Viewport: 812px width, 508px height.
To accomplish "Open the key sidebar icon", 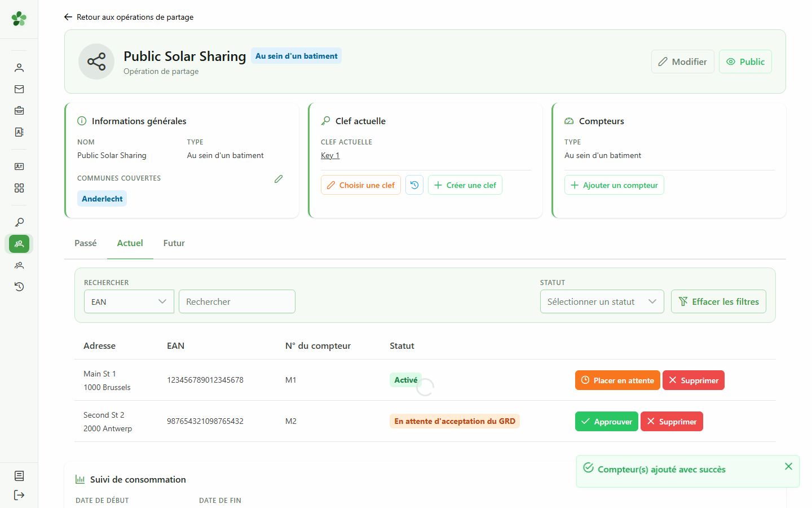I will coord(19,222).
